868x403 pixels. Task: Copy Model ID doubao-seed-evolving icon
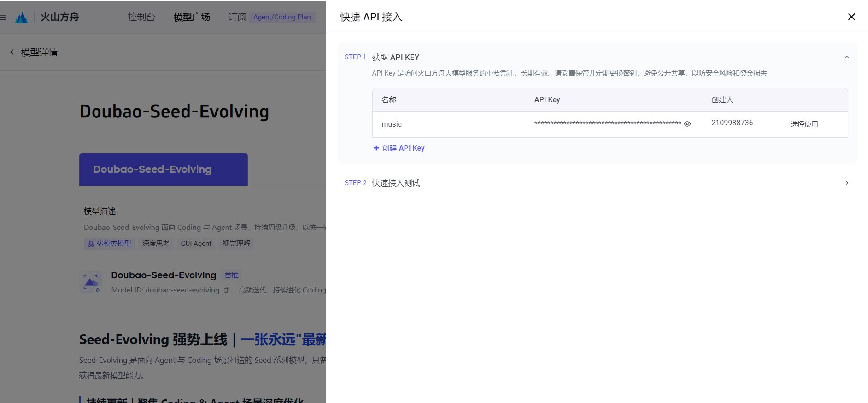[226, 290]
